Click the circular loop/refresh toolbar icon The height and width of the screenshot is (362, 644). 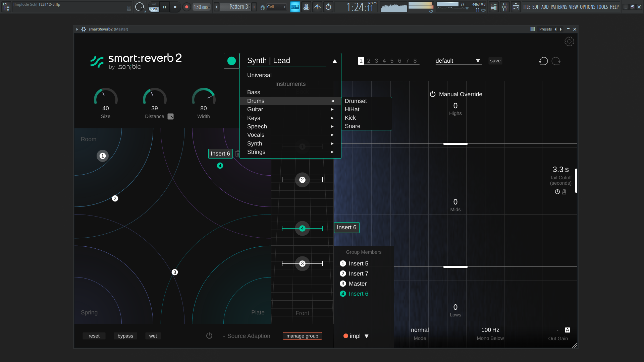pyautogui.click(x=328, y=7)
